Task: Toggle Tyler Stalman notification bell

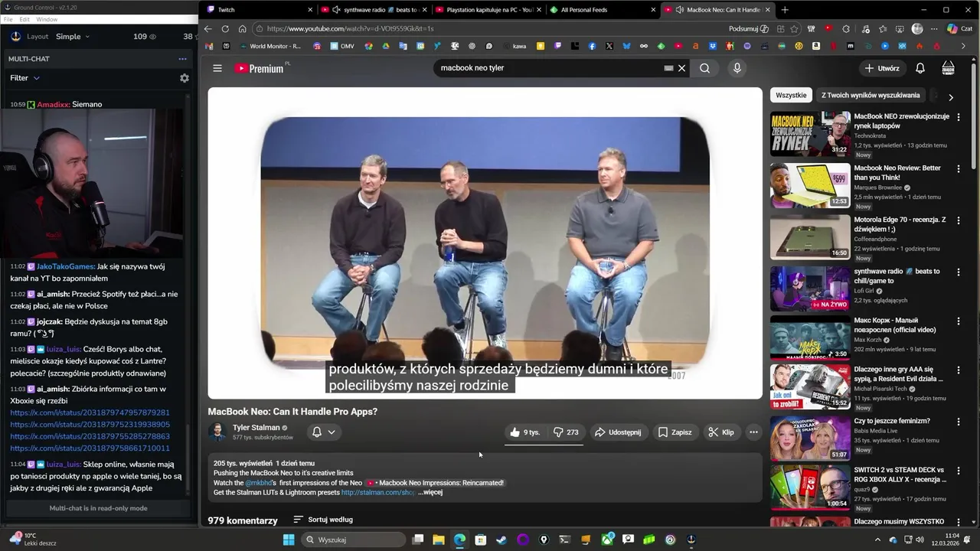Action: click(x=317, y=432)
